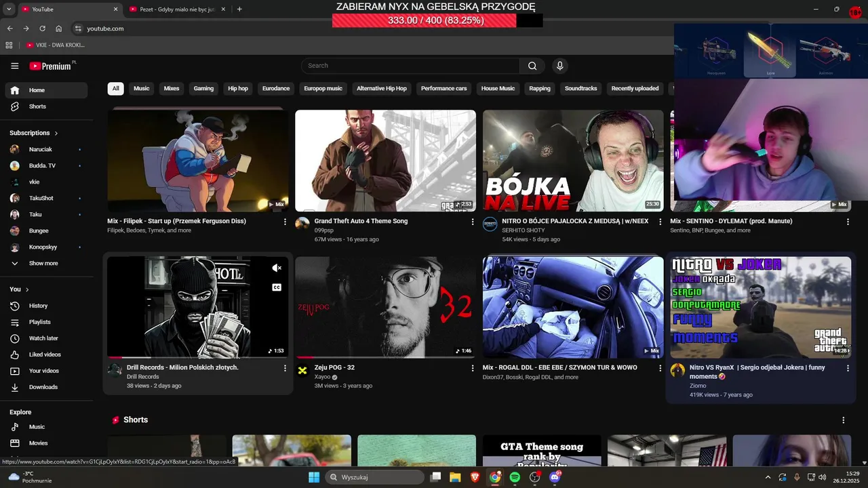Viewport: 868px width, 488px height.
Task: Open bookmarks apps grid icon
Action: 9,45
